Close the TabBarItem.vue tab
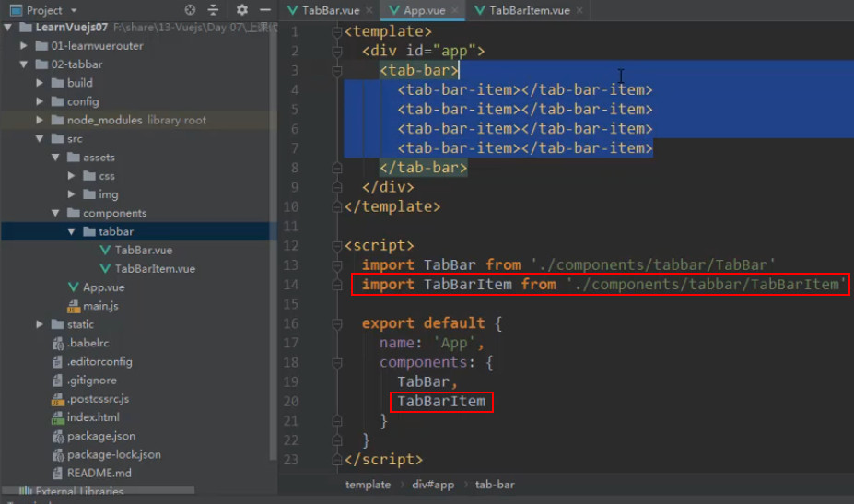854x504 pixels. (579, 10)
